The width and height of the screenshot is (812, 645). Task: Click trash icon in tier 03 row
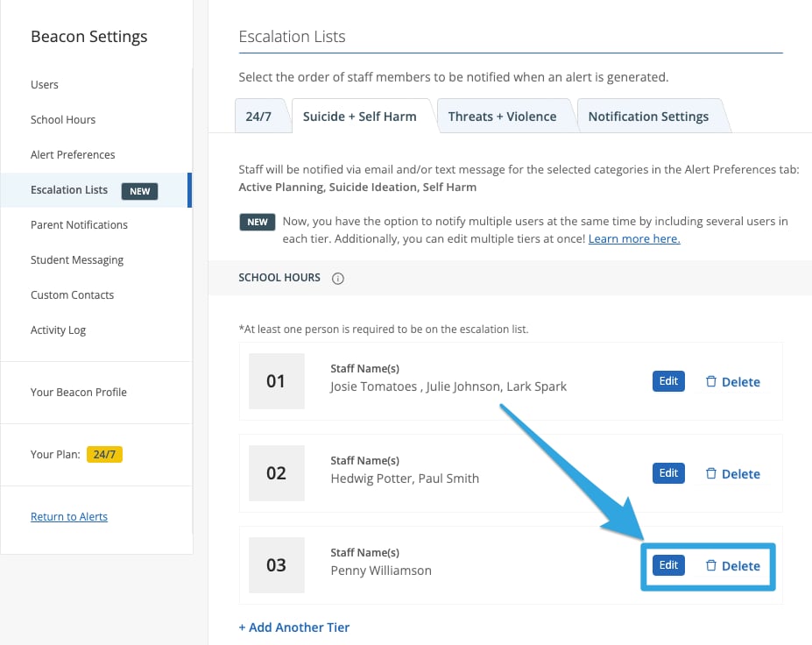pyautogui.click(x=711, y=565)
